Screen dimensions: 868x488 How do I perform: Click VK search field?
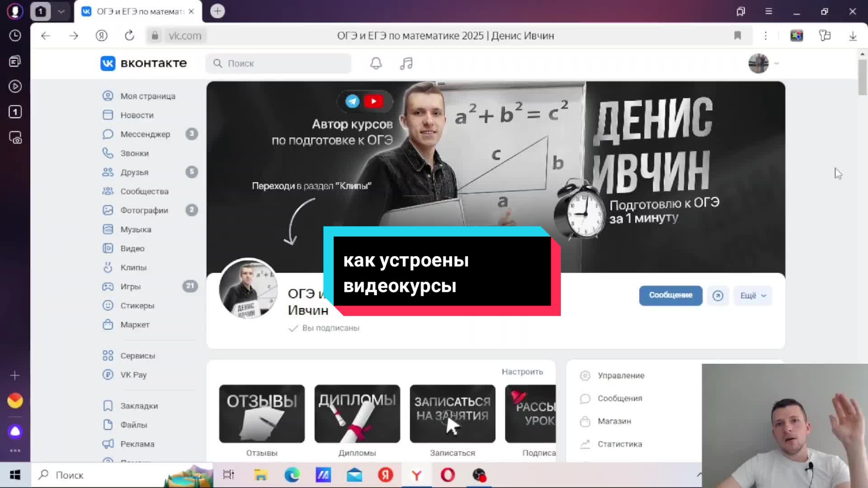(278, 63)
